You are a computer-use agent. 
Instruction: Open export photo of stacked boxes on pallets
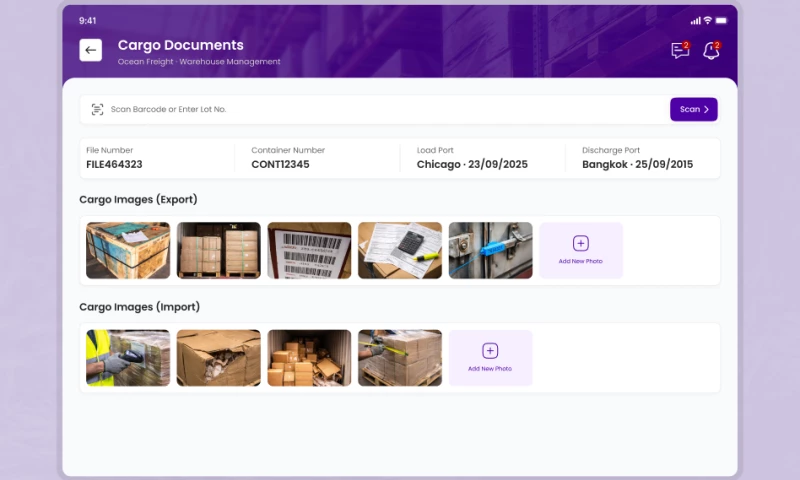point(218,250)
